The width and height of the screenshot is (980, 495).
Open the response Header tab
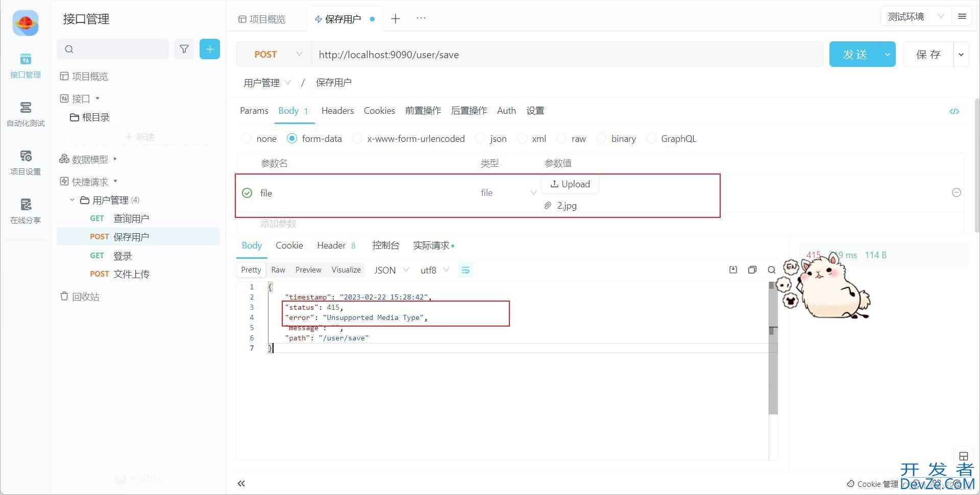click(x=336, y=245)
